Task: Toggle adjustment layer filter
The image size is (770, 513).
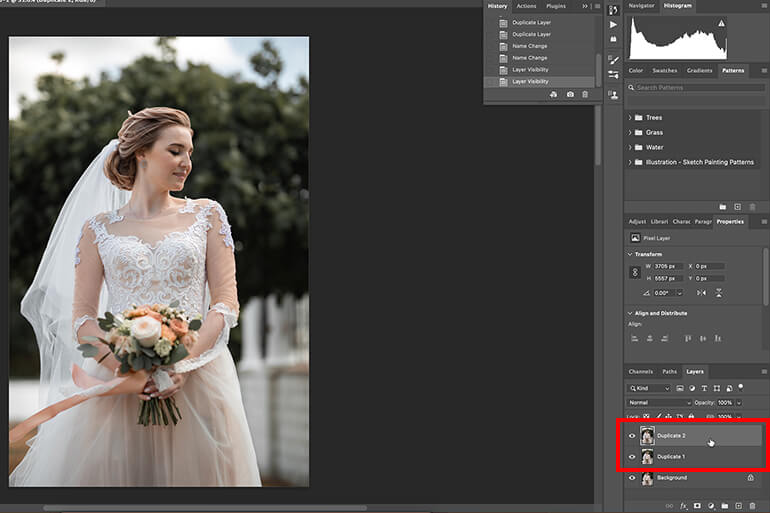Action: pyautogui.click(x=692, y=388)
